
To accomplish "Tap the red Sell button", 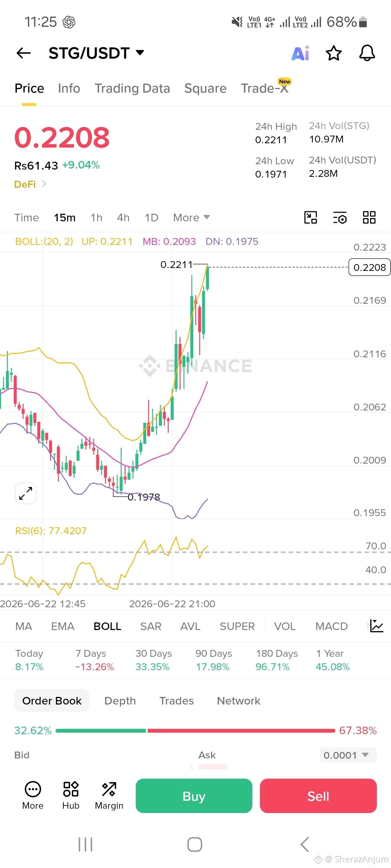I will tap(318, 796).
